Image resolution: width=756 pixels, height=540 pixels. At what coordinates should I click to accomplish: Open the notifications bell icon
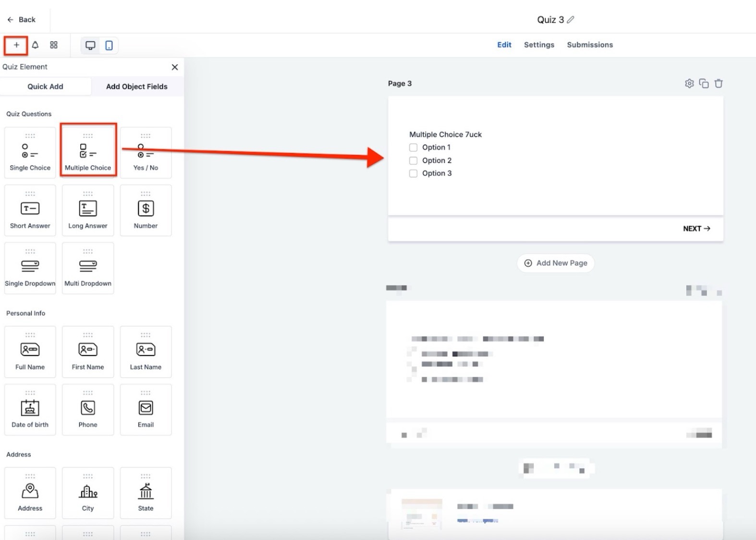35,45
